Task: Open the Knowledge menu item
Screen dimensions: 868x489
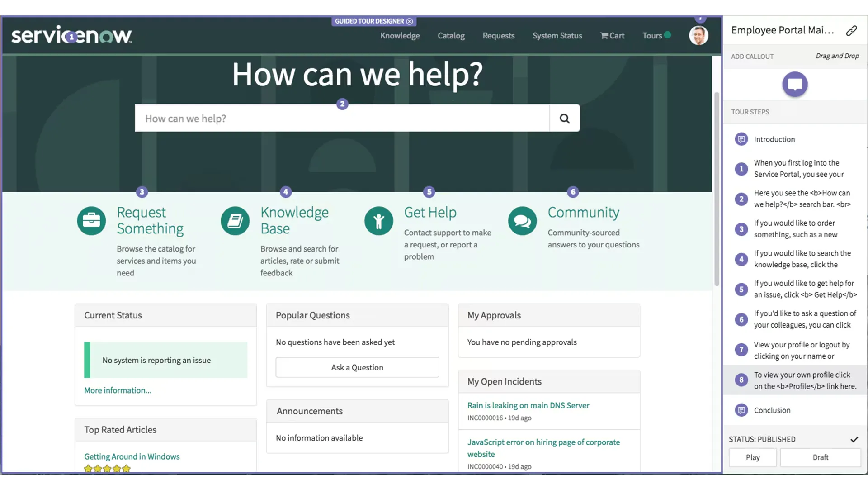Action: click(400, 36)
